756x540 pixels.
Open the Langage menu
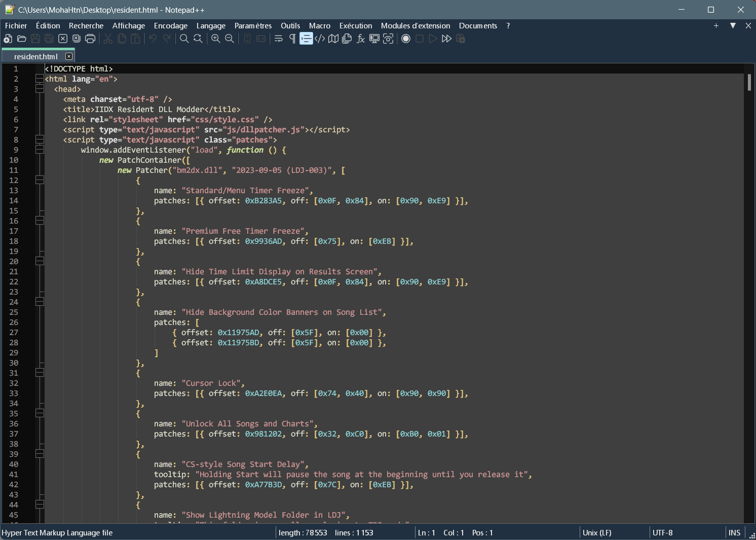[211, 26]
